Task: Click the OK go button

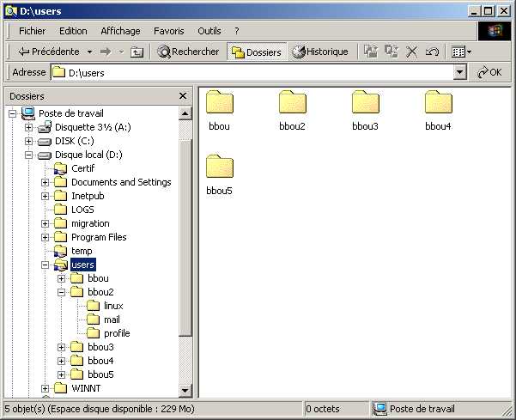Action: pyautogui.click(x=489, y=72)
